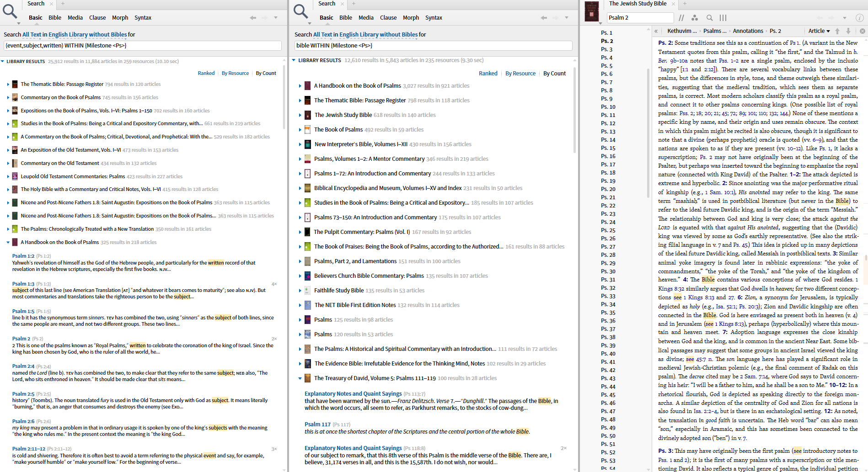Add new tab beside left Search tab
The height and width of the screenshot is (472, 868).
63,4
